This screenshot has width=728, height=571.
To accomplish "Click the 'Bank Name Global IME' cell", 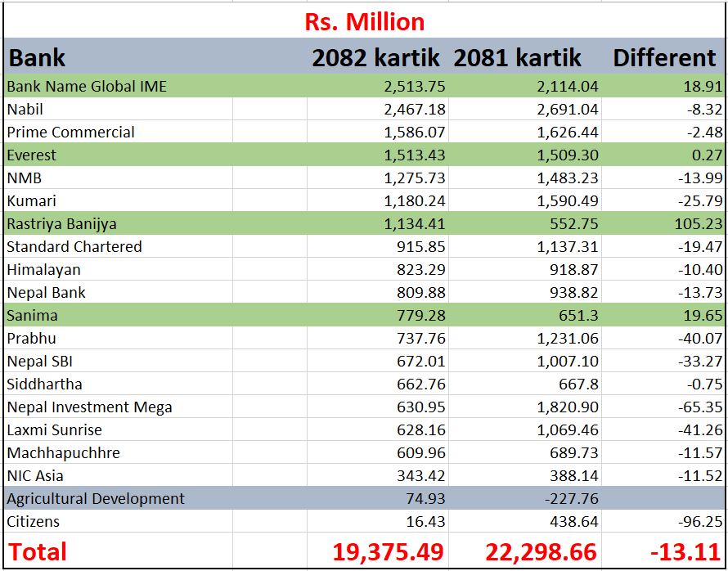I will 87,87.
